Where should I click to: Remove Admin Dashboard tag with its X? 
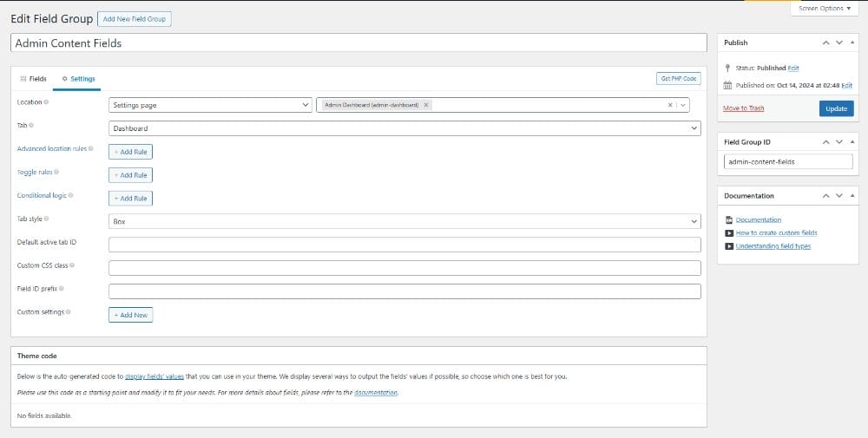(425, 105)
